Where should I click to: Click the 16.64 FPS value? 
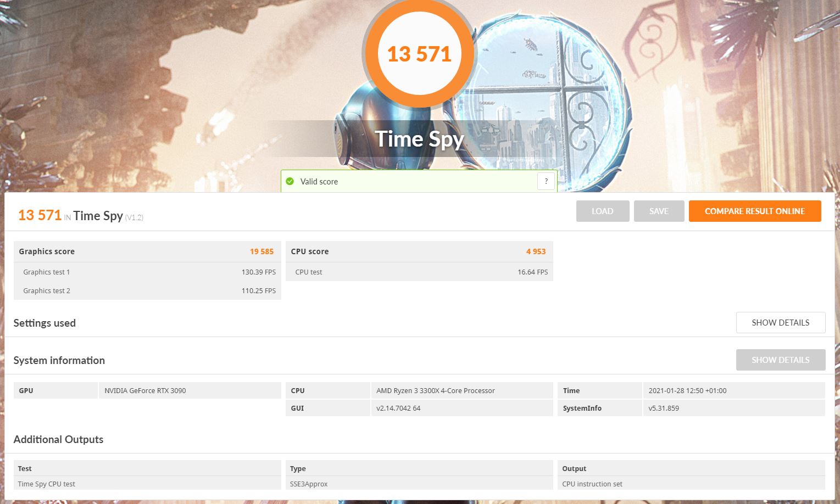coord(532,272)
